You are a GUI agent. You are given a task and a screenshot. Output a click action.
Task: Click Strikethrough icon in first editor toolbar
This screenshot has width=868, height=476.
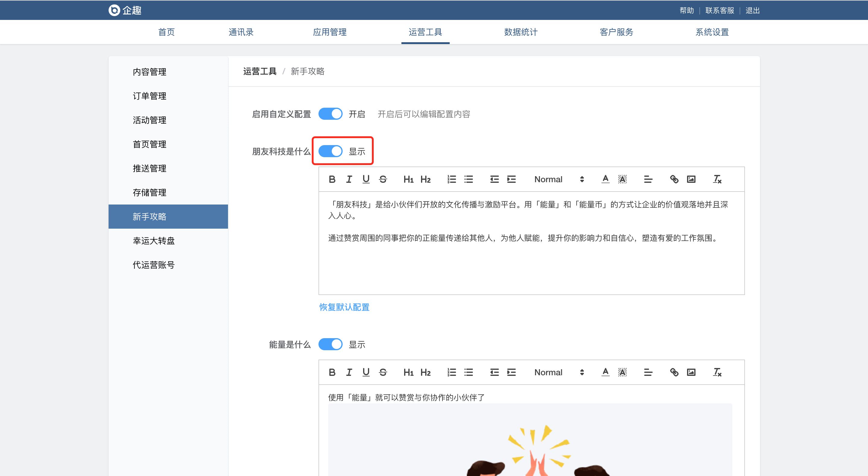[x=383, y=179]
